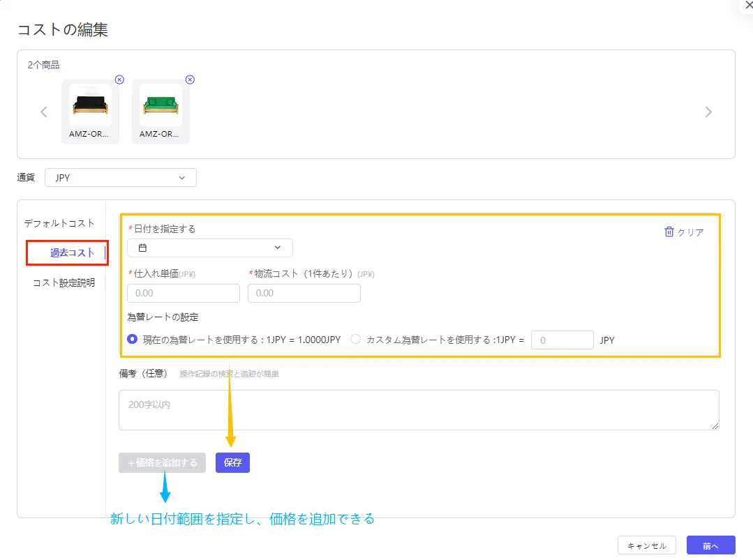Click the 操作記録の検索と追跡が簡単 hint text

[230, 374]
